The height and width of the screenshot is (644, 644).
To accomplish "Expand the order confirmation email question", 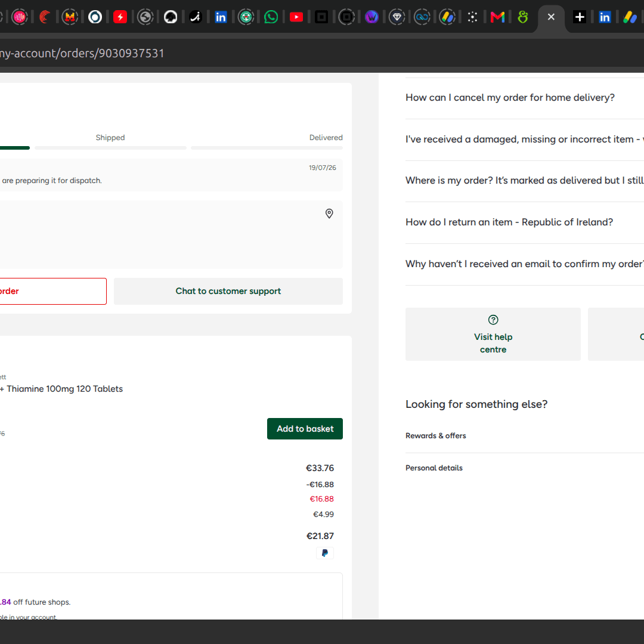I will [525, 264].
